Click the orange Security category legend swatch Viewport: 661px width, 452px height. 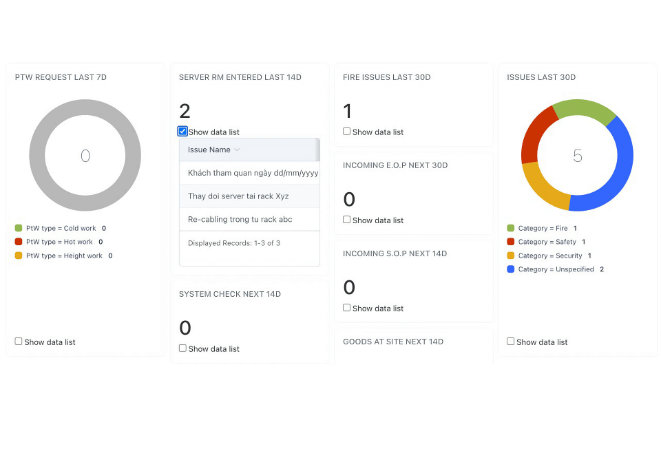tap(511, 256)
